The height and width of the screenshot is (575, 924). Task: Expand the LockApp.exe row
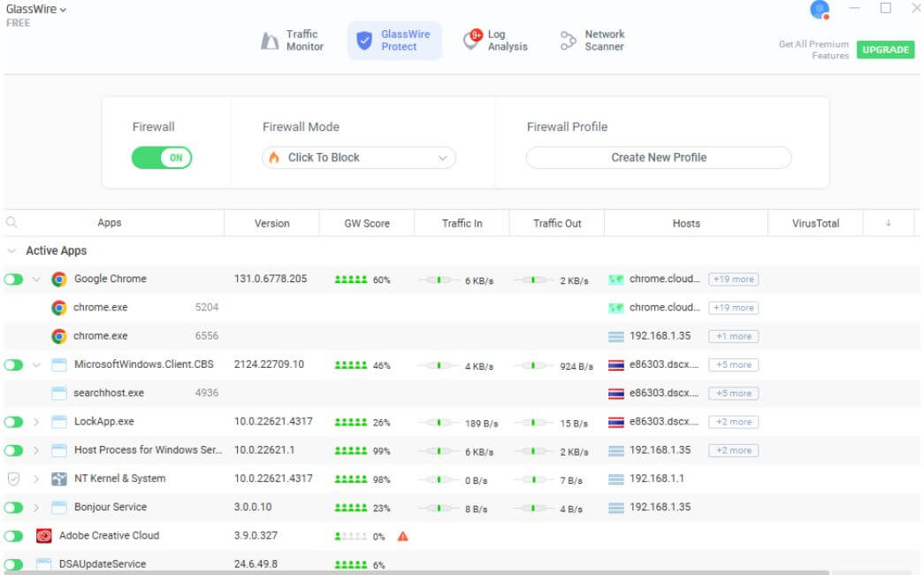[x=36, y=422]
